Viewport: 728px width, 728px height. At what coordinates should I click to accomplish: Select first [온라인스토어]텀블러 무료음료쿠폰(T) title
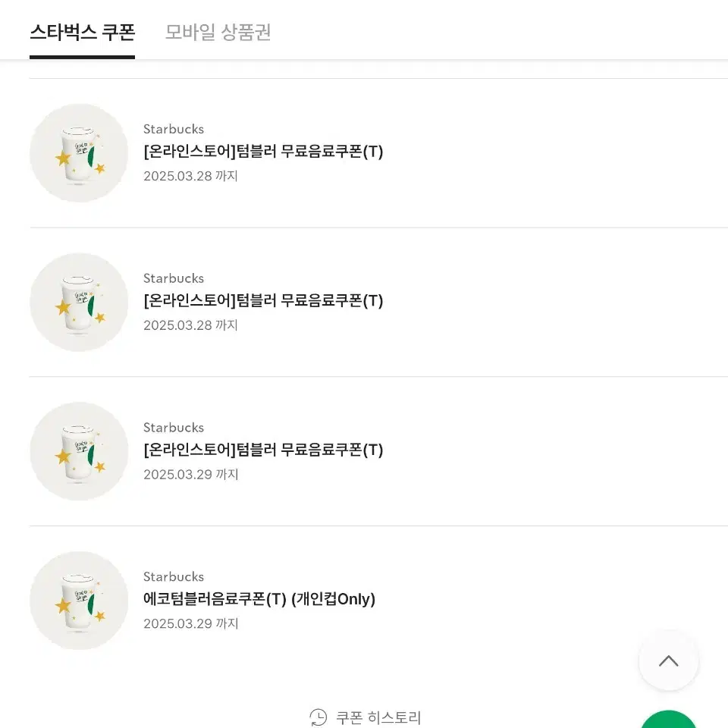pyautogui.click(x=263, y=152)
